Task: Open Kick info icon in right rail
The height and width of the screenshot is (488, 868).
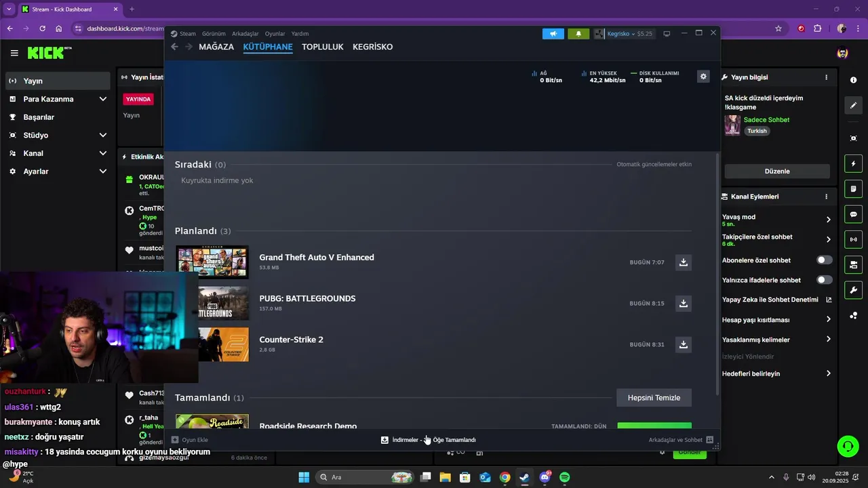Action: point(853,80)
